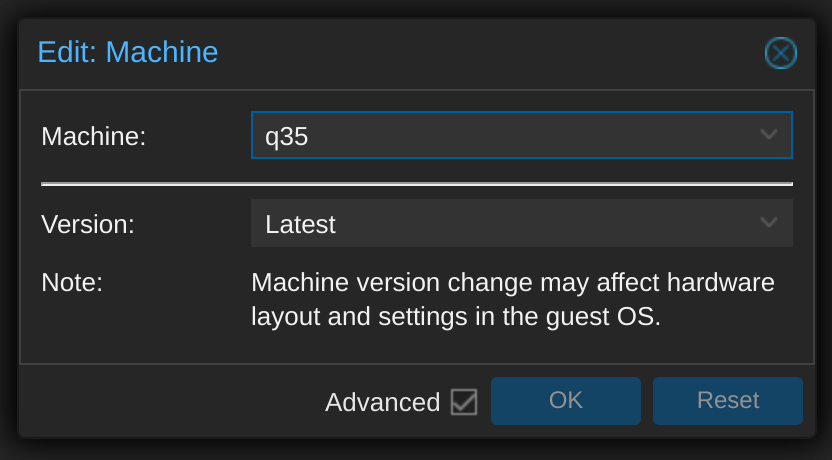Expand the Version dropdown arrow

pyautogui.click(x=768, y=223)
